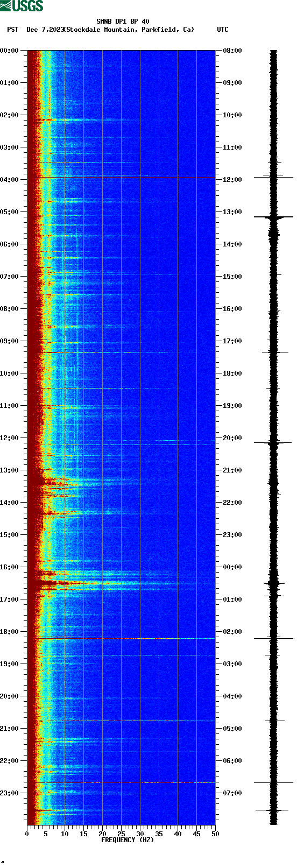Click the 30 Hz frequency tick label
Viewport: 297px width, 868px height.
pos(140,834)
